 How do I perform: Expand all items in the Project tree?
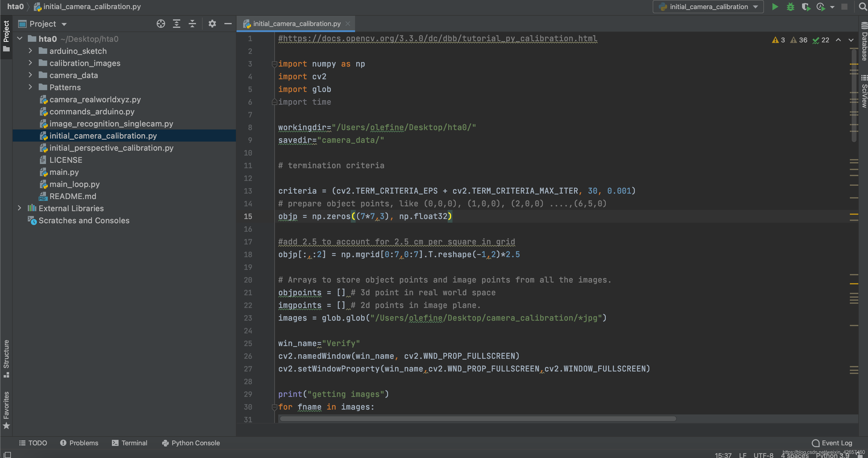point(177,24)
